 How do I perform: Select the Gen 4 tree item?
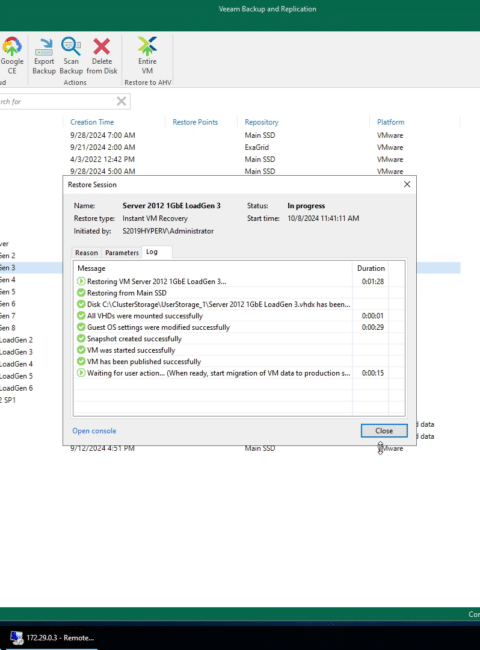pos(7,280)
